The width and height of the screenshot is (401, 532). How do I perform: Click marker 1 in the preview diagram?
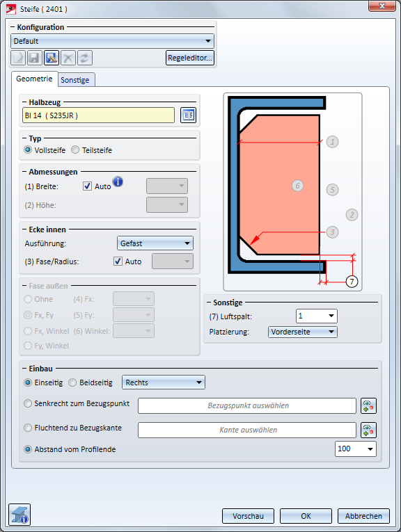pyautogui.click(x=332, y=142)
